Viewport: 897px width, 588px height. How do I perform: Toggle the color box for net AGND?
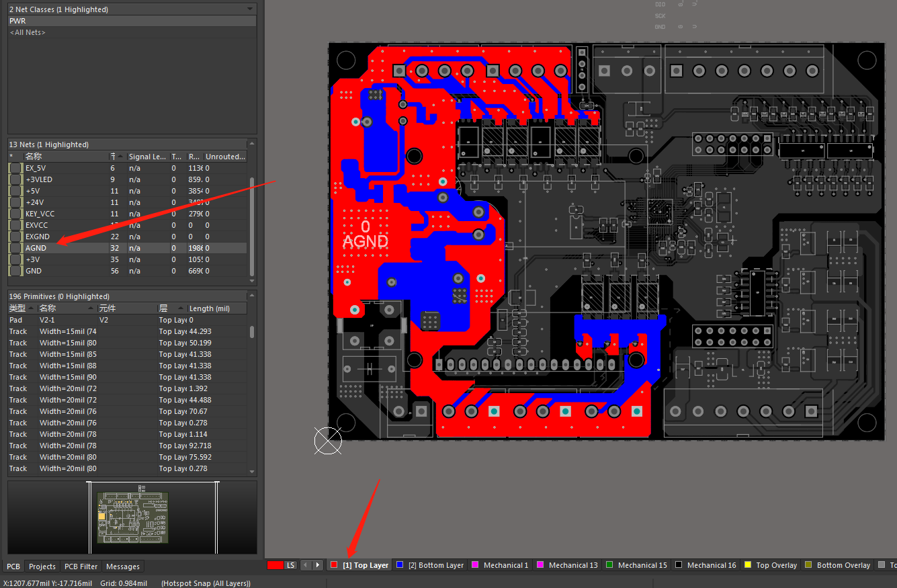(x=15, y=248)
